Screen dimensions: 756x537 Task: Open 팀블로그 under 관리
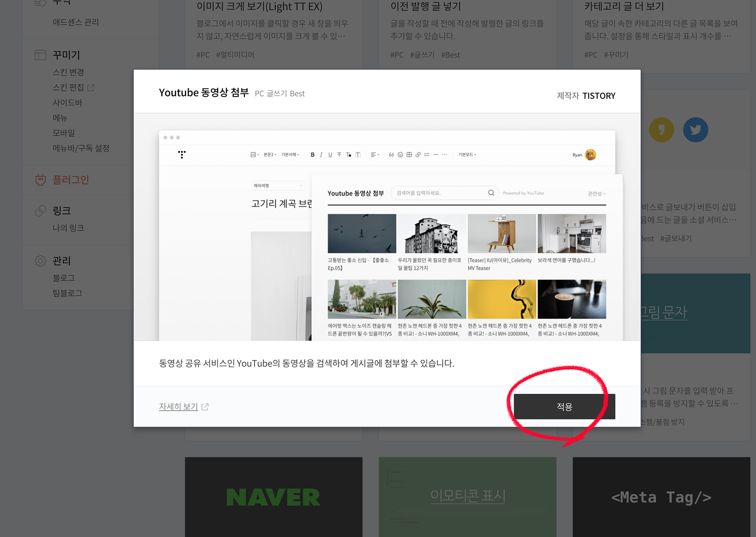[x=67, y=293]
